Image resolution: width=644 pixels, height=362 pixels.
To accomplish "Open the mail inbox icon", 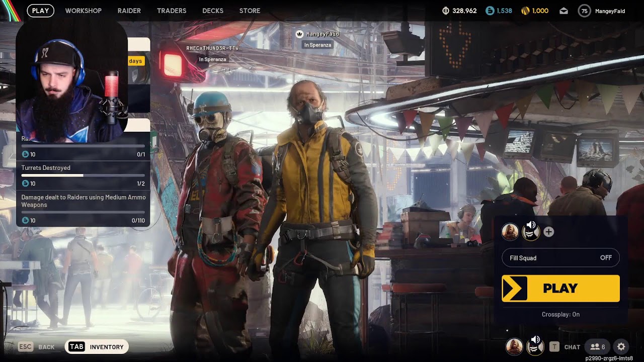I will [564, 11].
